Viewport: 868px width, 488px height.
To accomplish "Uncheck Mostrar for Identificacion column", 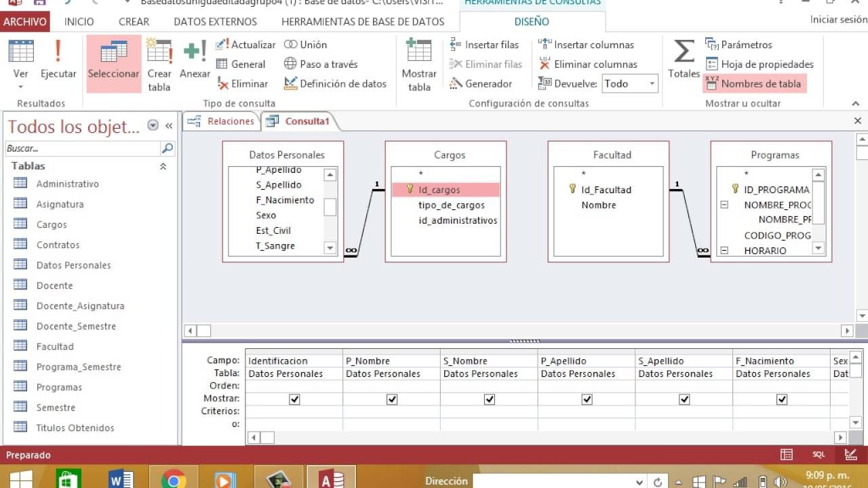I will click(x=294, y=399).
